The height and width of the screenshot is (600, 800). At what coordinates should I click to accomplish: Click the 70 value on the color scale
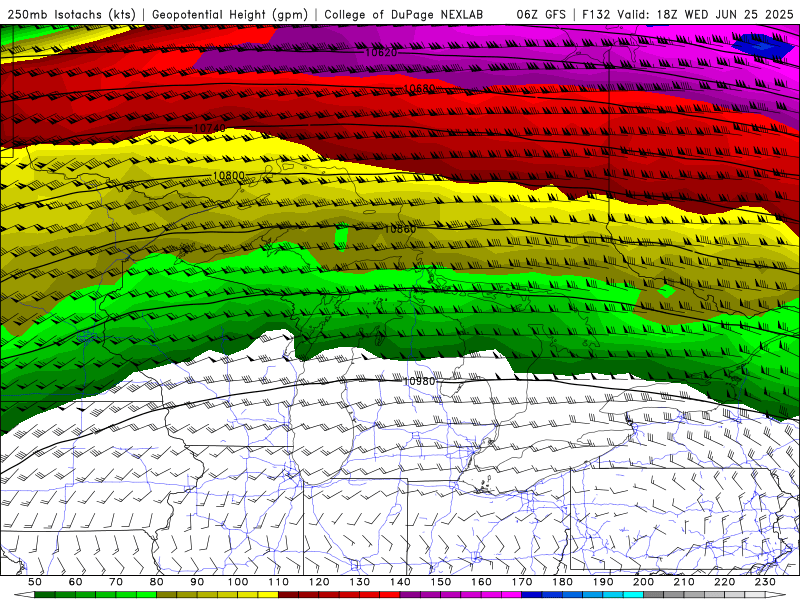pyautogui.click(x=116, y=582)
